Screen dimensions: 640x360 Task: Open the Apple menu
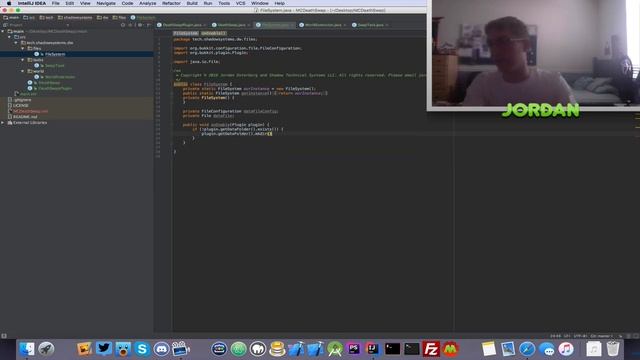click(9, 3)
